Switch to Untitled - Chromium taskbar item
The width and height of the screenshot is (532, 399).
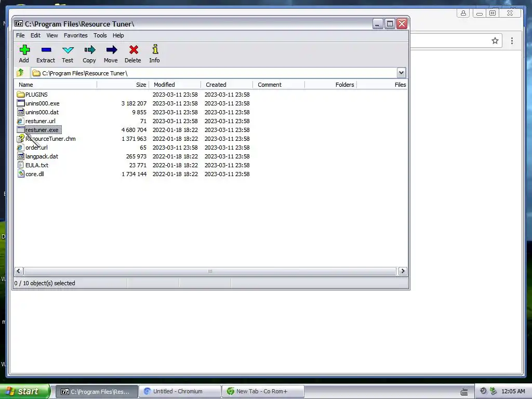coord(180,391)
